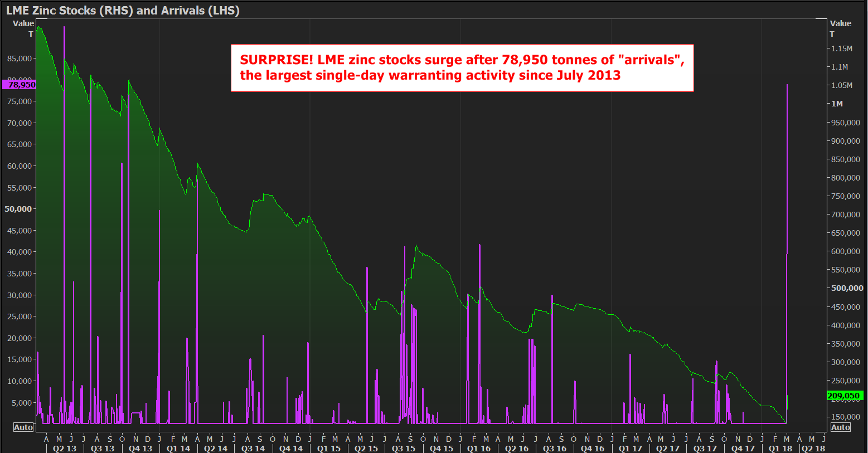
Task: Click the Q3 14 label on the time axis
Action: pos(253,449)
